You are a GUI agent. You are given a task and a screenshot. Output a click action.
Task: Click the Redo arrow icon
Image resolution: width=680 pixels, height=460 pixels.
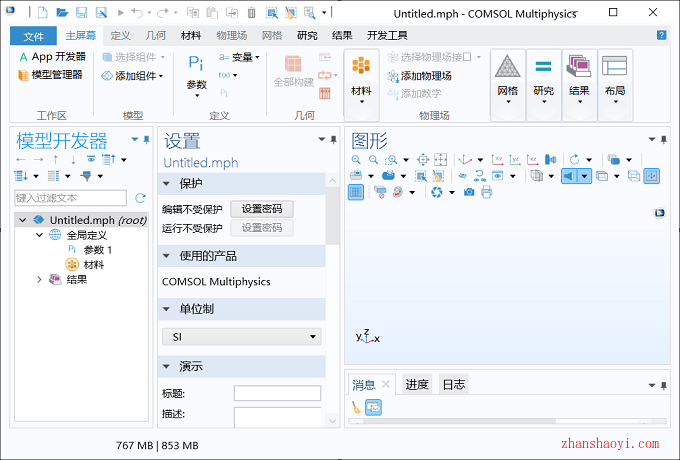tap(163, 13)
